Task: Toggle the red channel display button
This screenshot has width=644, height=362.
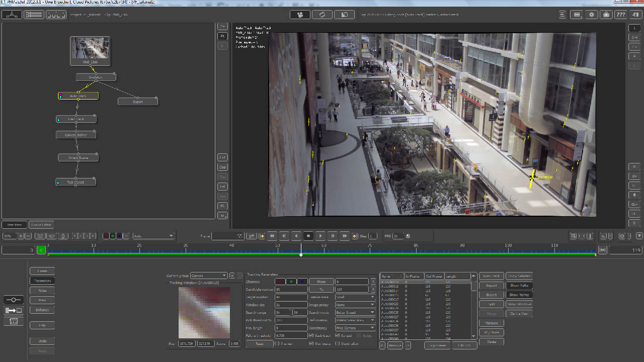Action: click(106, 236)
